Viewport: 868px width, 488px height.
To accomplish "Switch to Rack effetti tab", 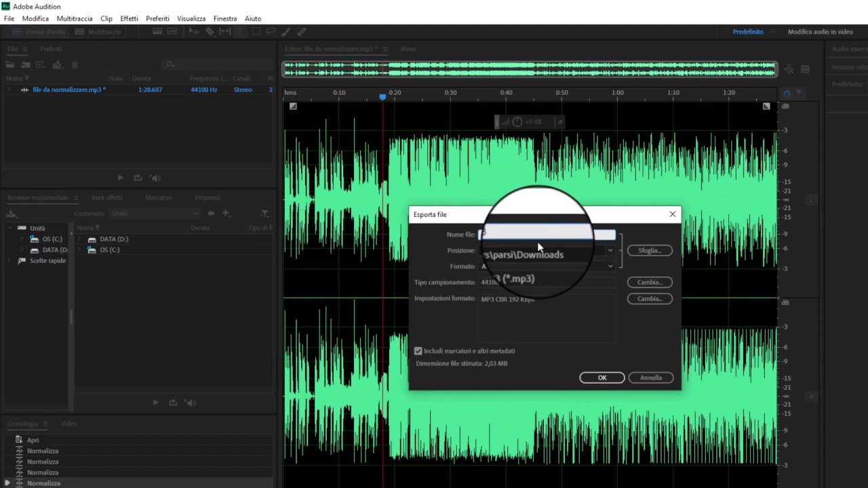I will pyautogui.click(x=106, y=198).
